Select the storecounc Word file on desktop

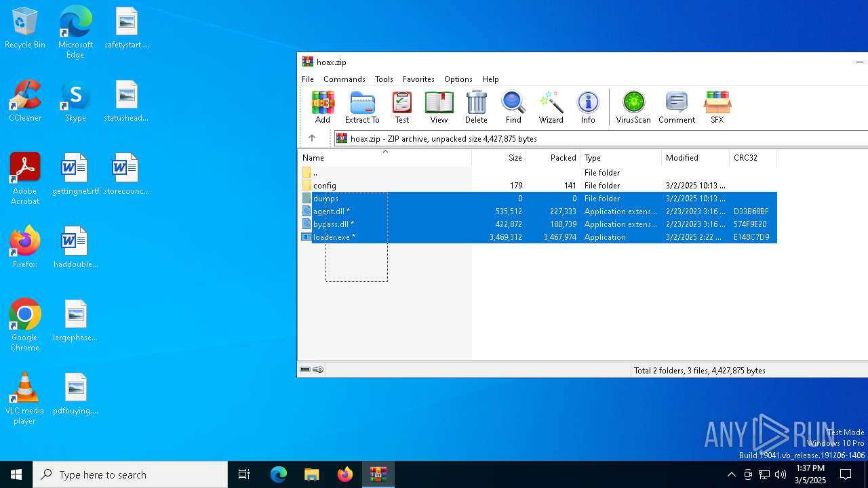click(x=126, y=174)
